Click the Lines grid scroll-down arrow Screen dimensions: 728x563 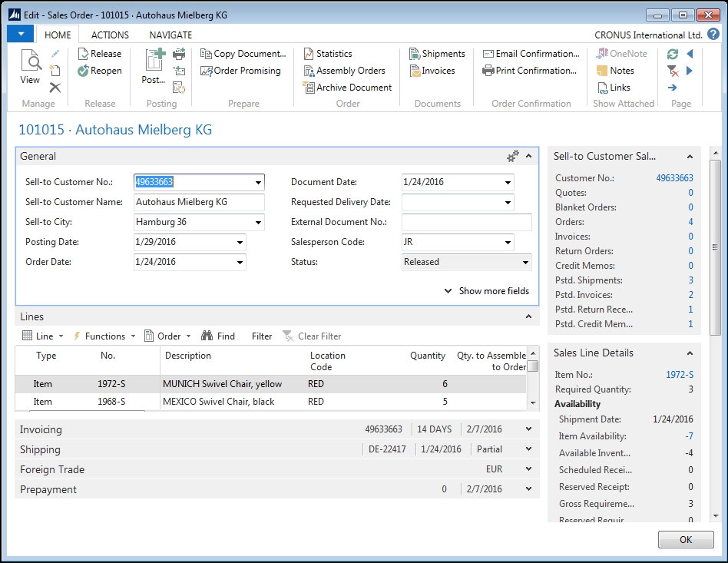coord(534,403)
